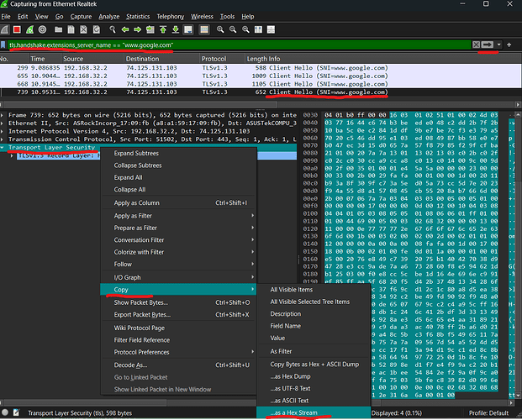This screenshot has height=420, width=522.
Task: Clear the display filter with X
Action: pos(476,45)
